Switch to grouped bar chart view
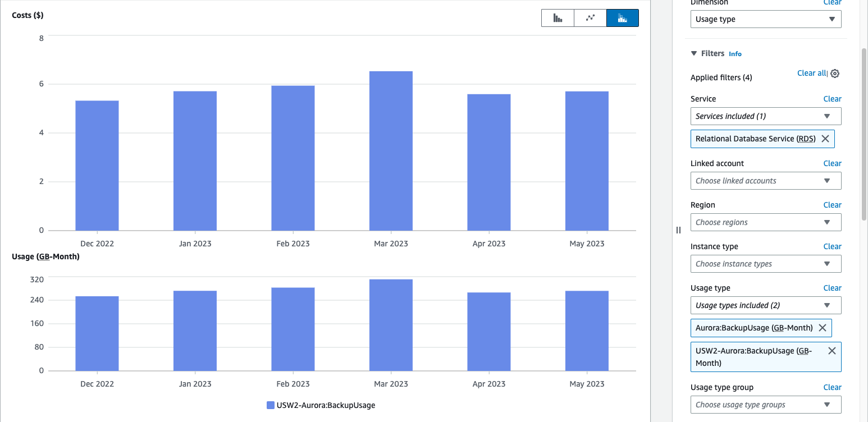This screenshot has height=422, width=868. [558, 17]
